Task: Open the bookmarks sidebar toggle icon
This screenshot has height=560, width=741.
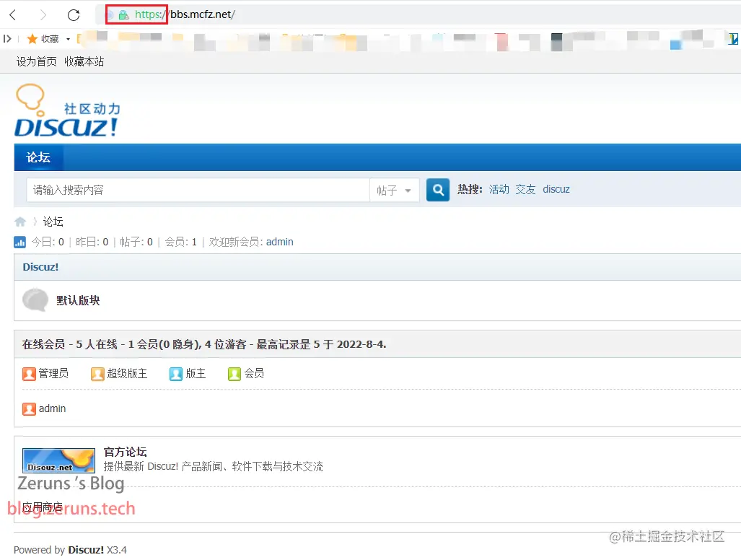Action: pos(7,39)
